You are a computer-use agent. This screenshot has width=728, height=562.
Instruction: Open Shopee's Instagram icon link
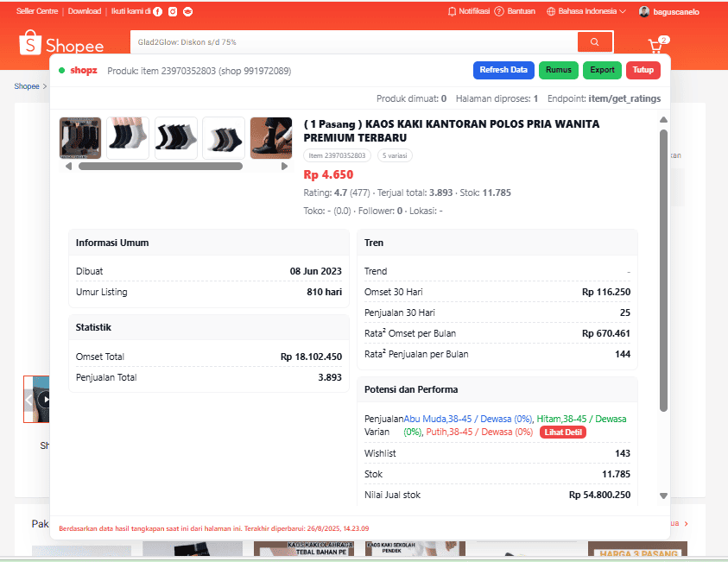click(x=173, y=11)
